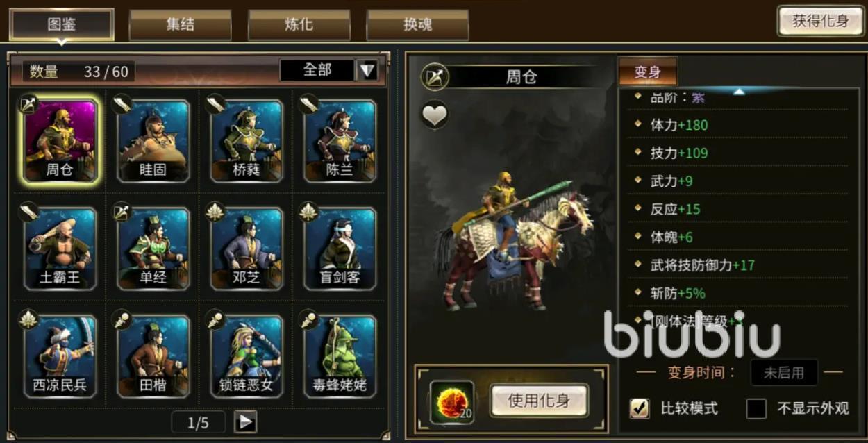Collapse the attribute list with up arrow
Image resolution: width=868 pixels, height=443 pixels.
(739, 91)
